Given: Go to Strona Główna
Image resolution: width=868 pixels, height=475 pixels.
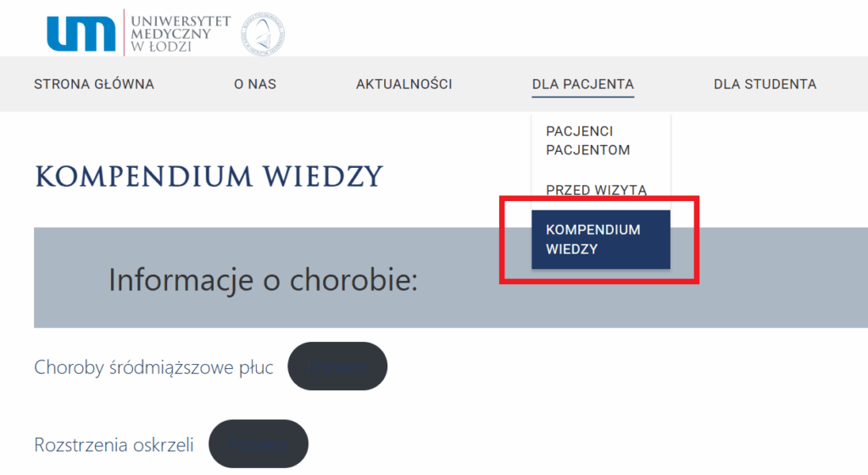Looking at the screenshot, I should point(94,84).
